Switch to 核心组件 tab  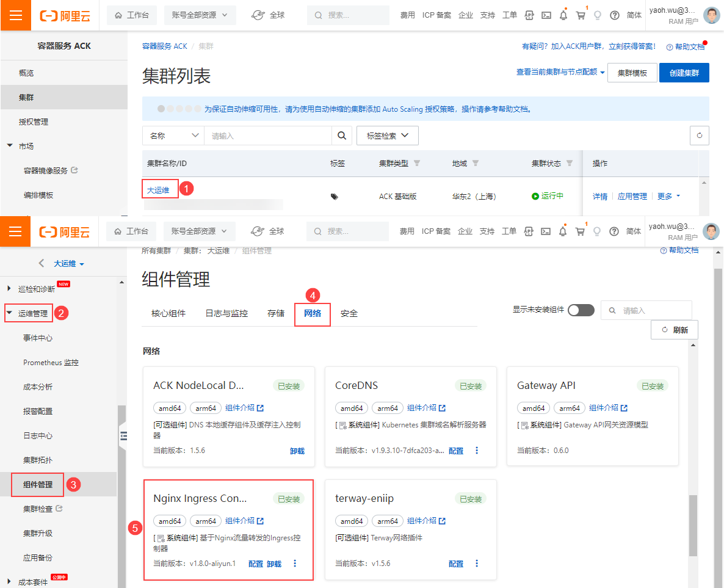click(168, 313)
